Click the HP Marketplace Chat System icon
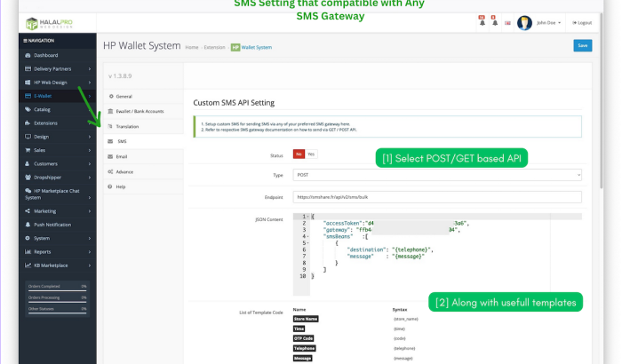The height and width of the screenshot is (364, 622). tap(28, 191)
